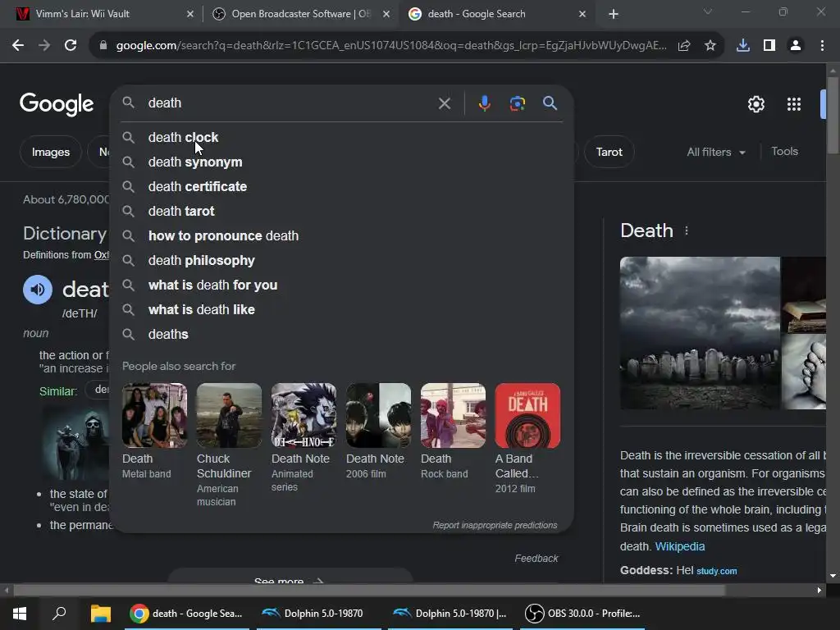The height and width of the screenshot is (630, 840).
Task: Click Report inappropriate predictions link
Action: tap(495, 526)
